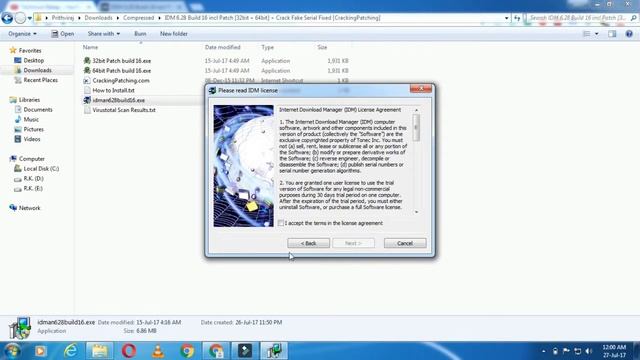Click the change view icon

[x=587, y=34]
